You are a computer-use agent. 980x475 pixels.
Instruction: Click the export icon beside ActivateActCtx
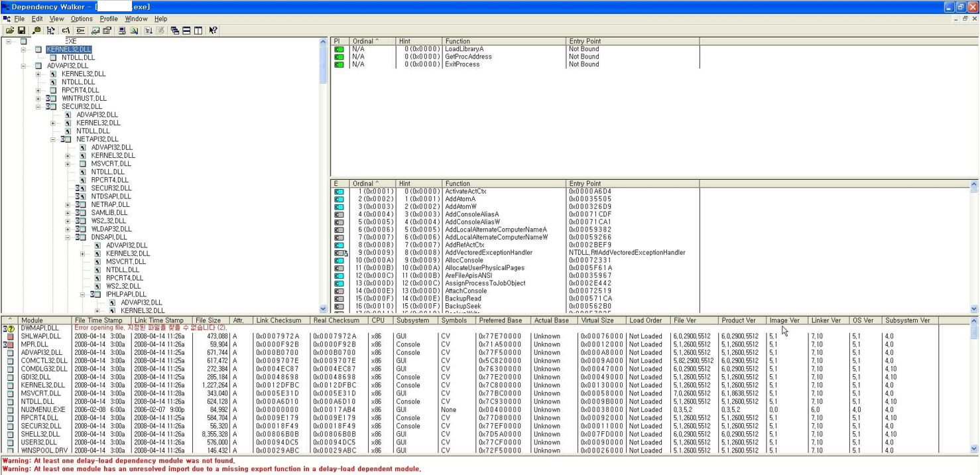pyautogui.click(x=339, y=192)
